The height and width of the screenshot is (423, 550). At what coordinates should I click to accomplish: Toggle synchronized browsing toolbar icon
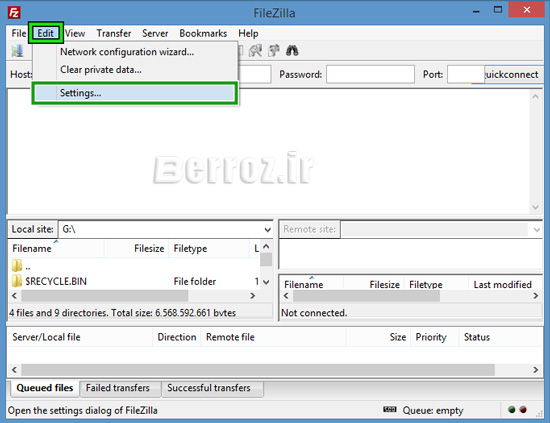click(274, 51)
